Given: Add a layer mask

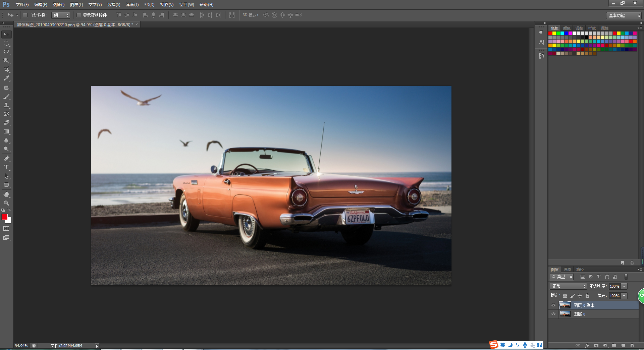Looking at the screenshot, I should coord(596,345).
